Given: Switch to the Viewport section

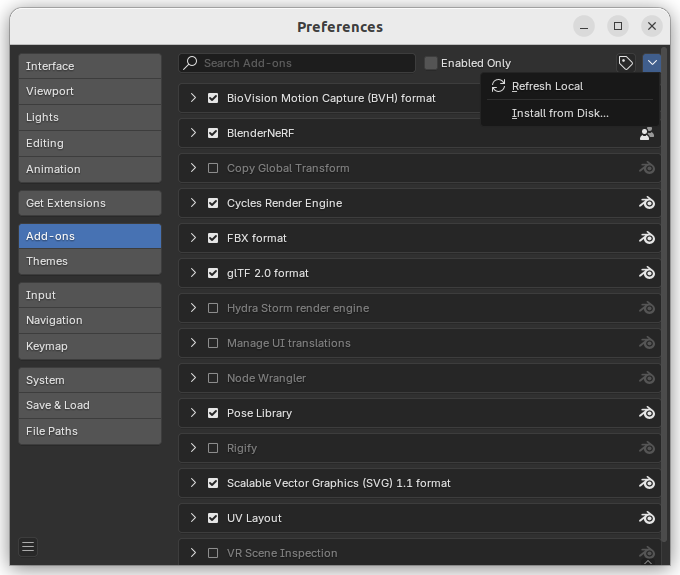Looking at the screenshot, I should (x=90, y=91).
